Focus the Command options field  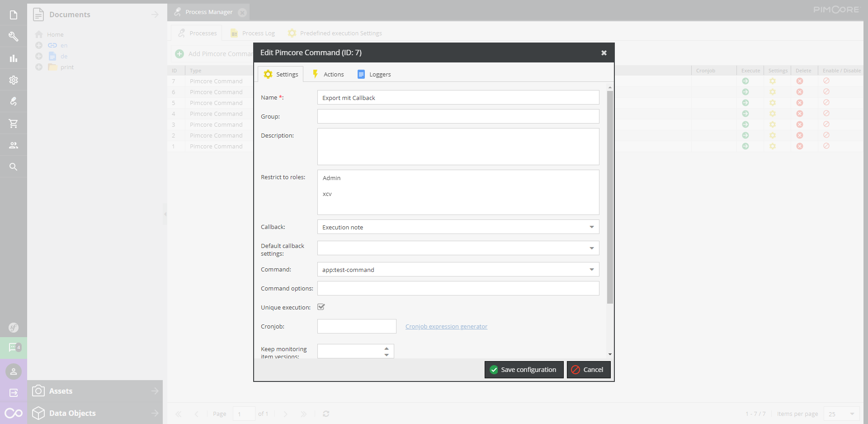tap(458, 289)
